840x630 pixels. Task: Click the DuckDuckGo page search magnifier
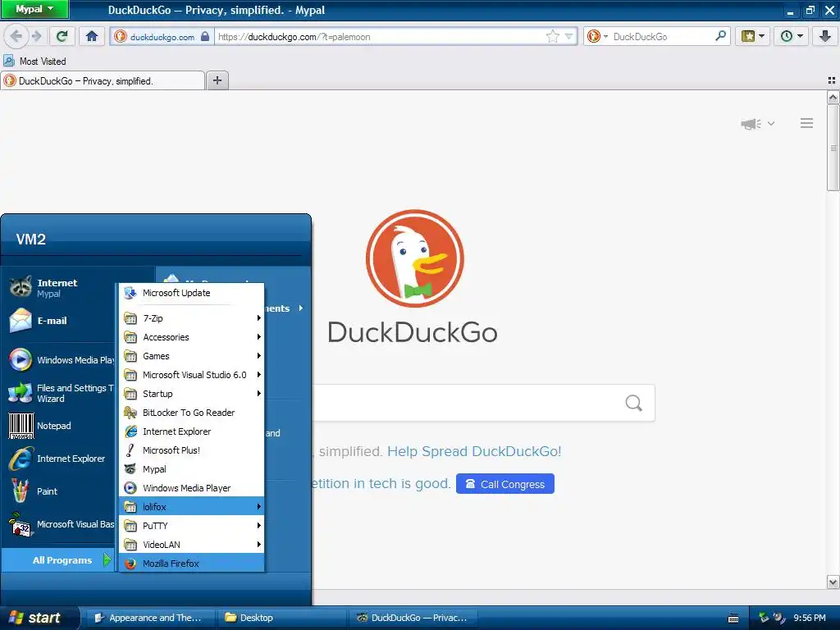tap(634, 403)
